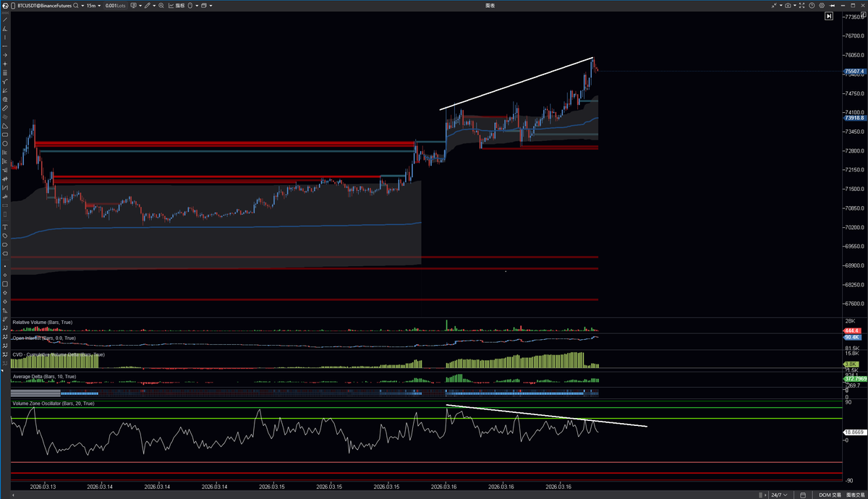Viewport: 868px width, 499px height.
Task: Expand the drawing tools dropdown arrow
Action: (x=154, y=5)
